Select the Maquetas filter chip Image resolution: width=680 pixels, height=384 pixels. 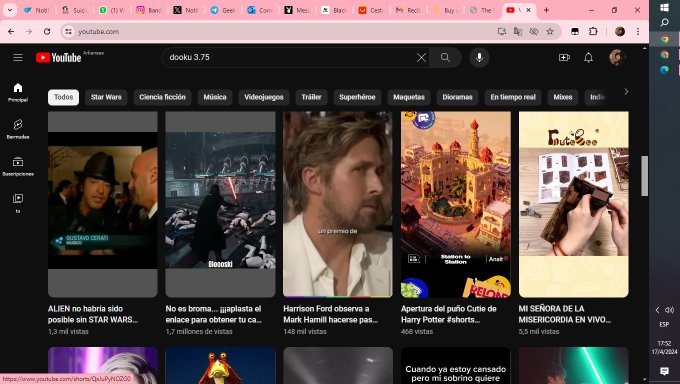pos(409,97)
